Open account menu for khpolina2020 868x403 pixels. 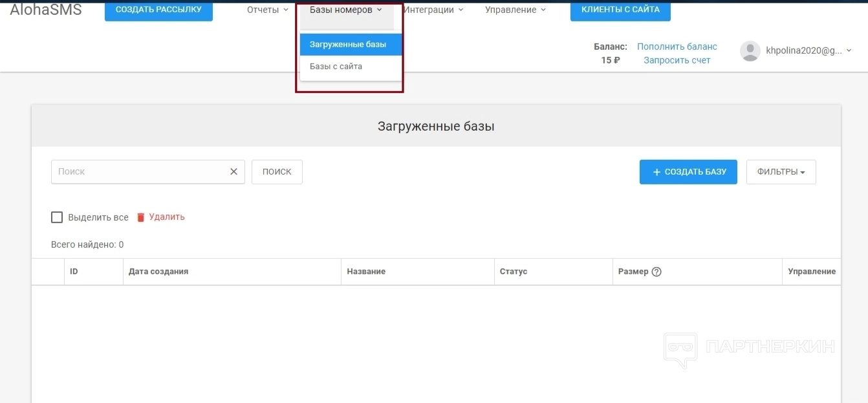pos(808,51)
